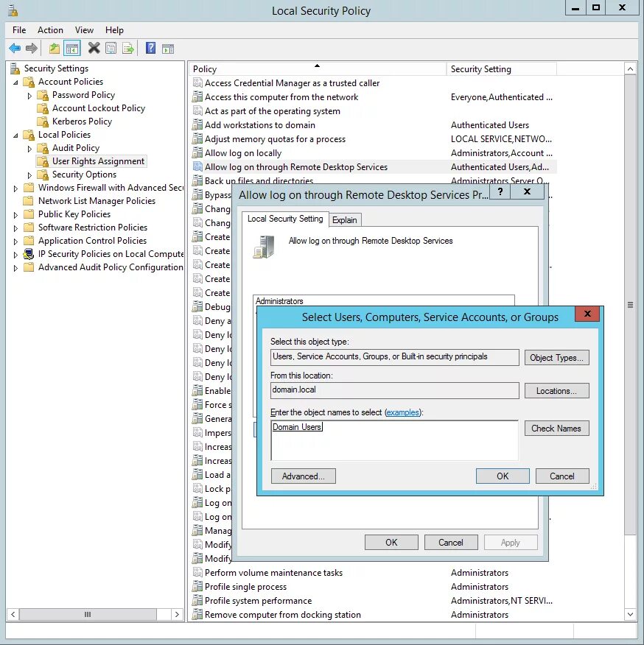
Task: Collapse the Account Policies tree node
Action: coord(15,82)
